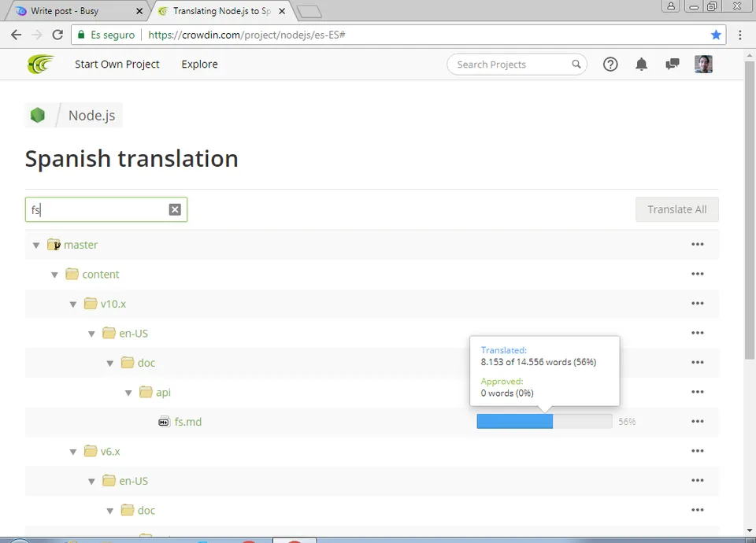Collapse the api folder
Viewport: 756px width, 543px height.
[128, 393]
